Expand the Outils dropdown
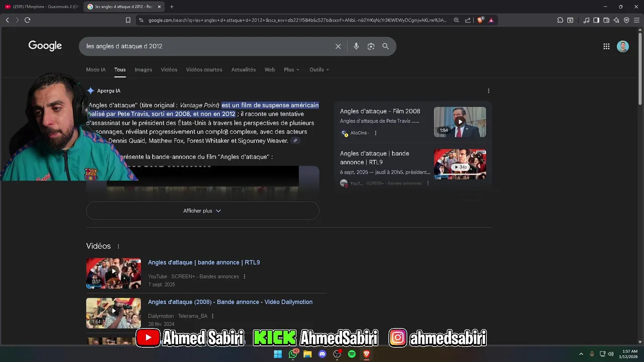644x362 pixels. 319,70
